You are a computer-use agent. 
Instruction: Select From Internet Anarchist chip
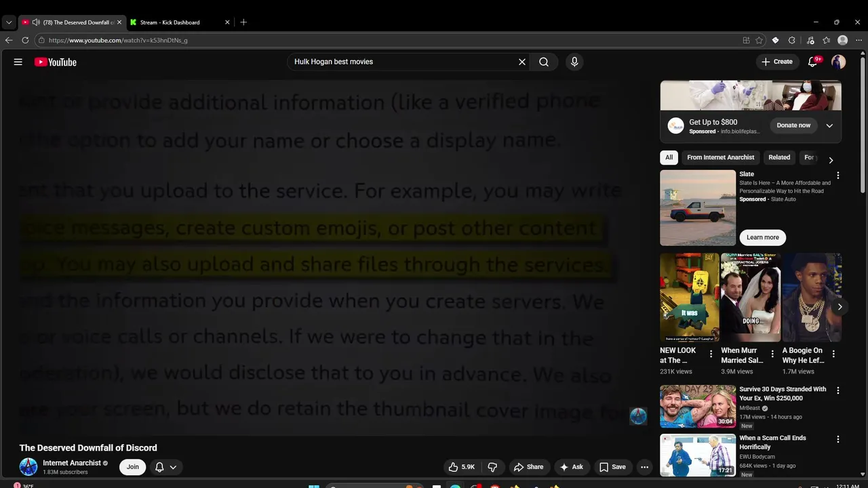(x=721, y=157)
